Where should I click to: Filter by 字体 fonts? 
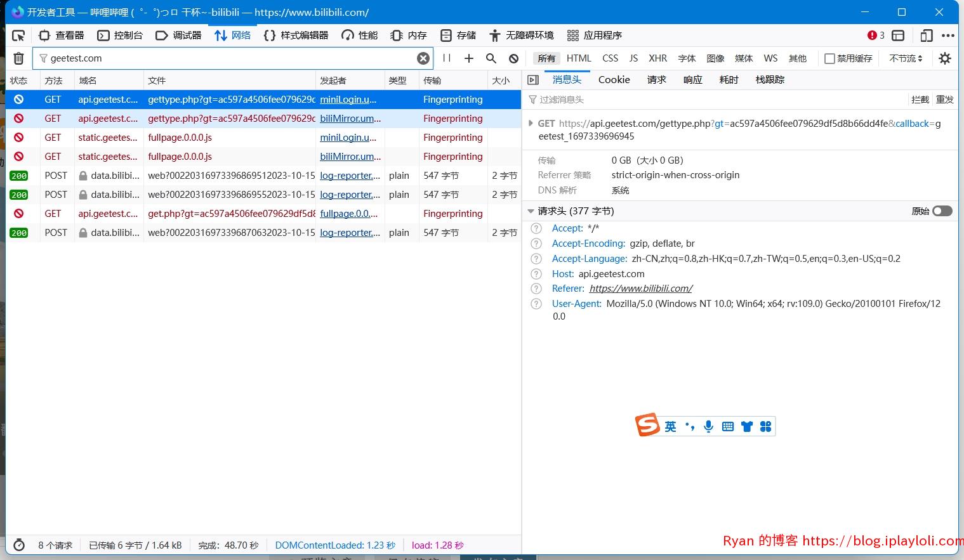click(687, 58)
